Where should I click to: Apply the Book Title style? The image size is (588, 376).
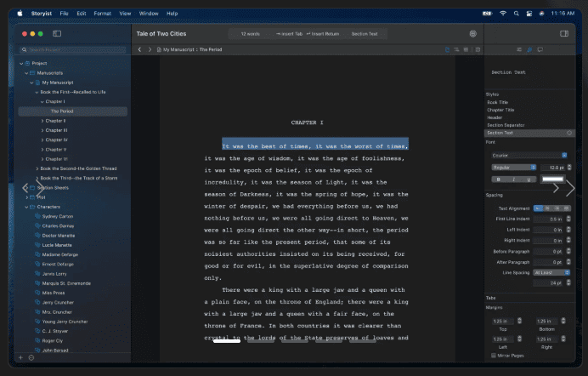497,102
